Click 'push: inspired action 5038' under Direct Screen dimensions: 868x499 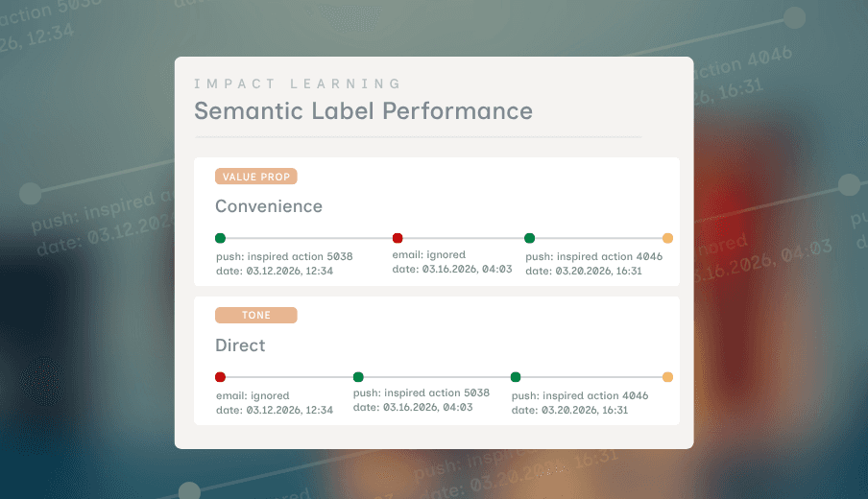(422, 392)
